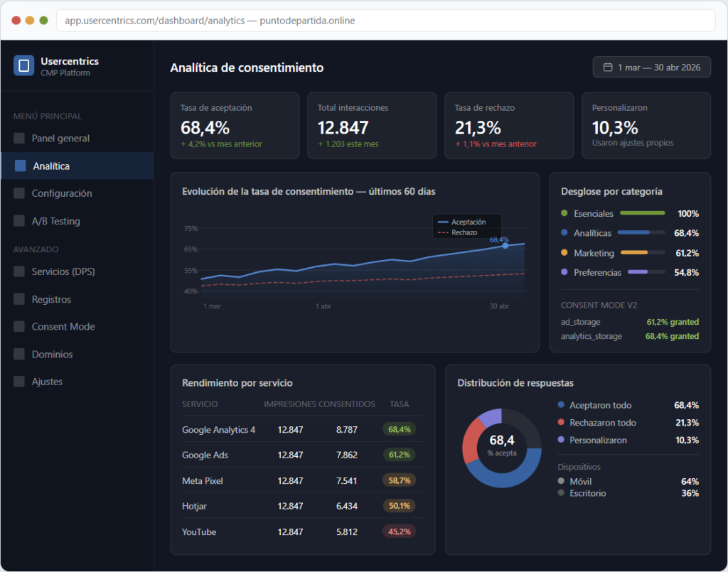Click the Registros sidebar icon
728x572 pixels.
(x=18, y=299)
